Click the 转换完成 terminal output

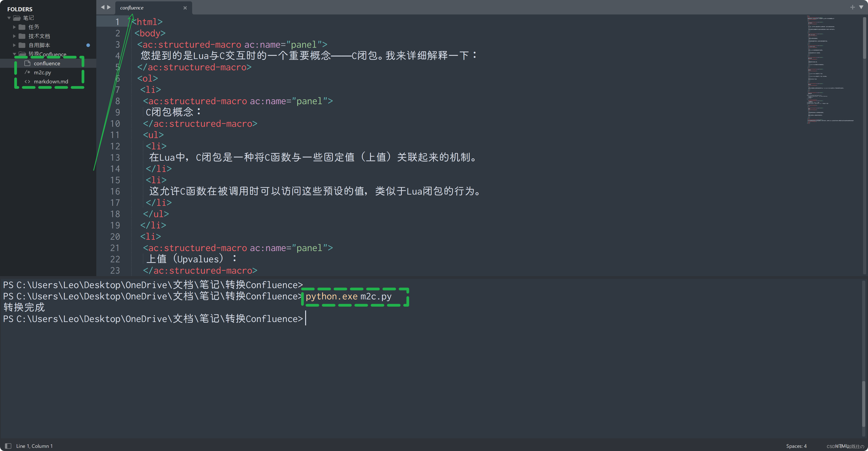coord(24,308)
